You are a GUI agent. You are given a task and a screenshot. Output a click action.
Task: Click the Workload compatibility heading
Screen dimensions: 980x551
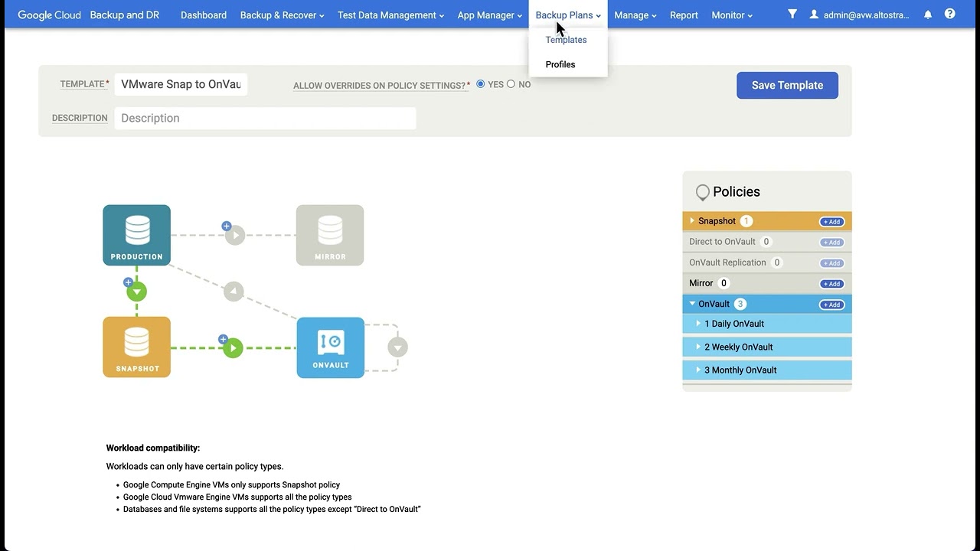coord(153,448)
